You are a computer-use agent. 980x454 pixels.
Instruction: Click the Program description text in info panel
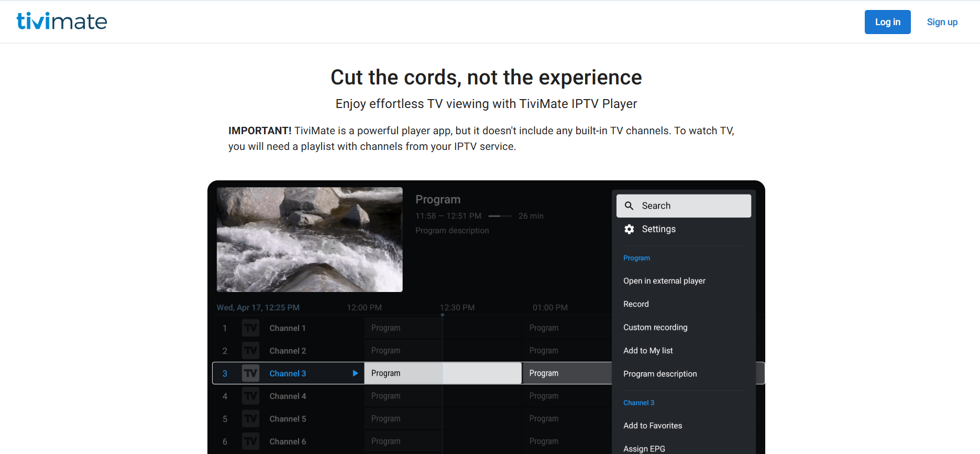(x=452, y=231)
